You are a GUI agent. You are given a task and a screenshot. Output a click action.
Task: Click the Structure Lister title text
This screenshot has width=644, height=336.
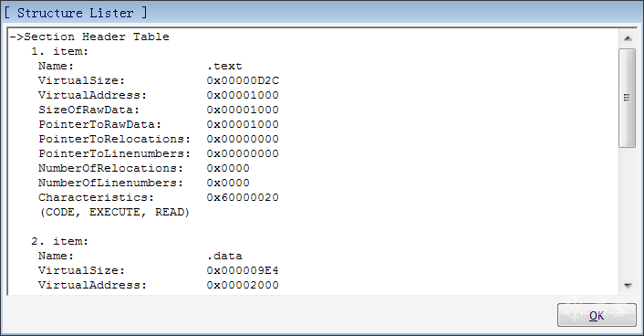pyautogui.click(x=76, y=13)
